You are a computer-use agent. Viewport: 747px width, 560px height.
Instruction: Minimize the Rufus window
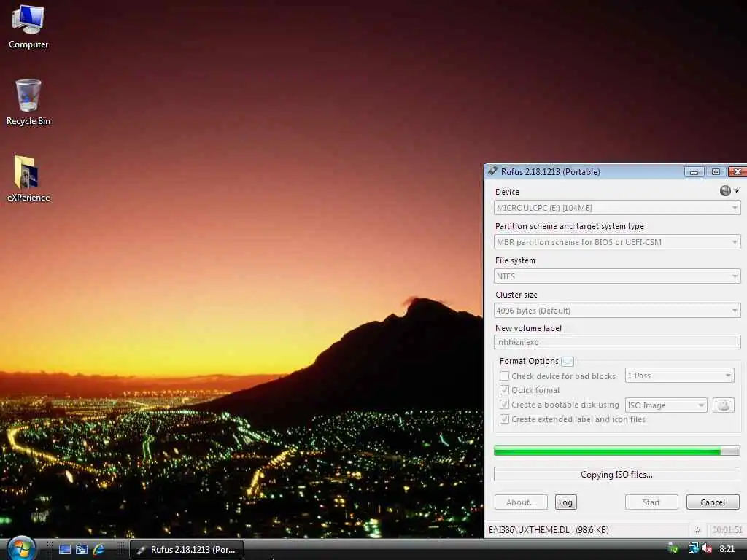point(694,172)
